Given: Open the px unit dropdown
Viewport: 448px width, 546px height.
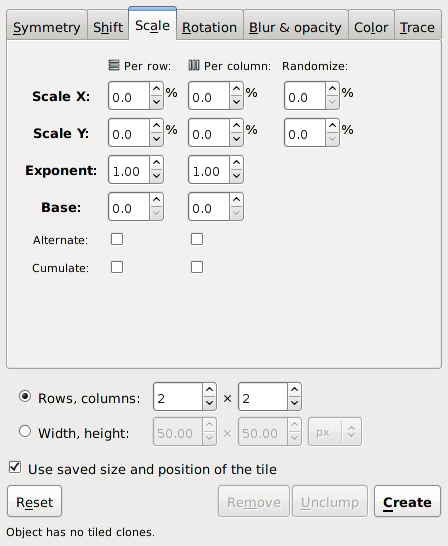Looking at the screenshot, I should 335,432.
